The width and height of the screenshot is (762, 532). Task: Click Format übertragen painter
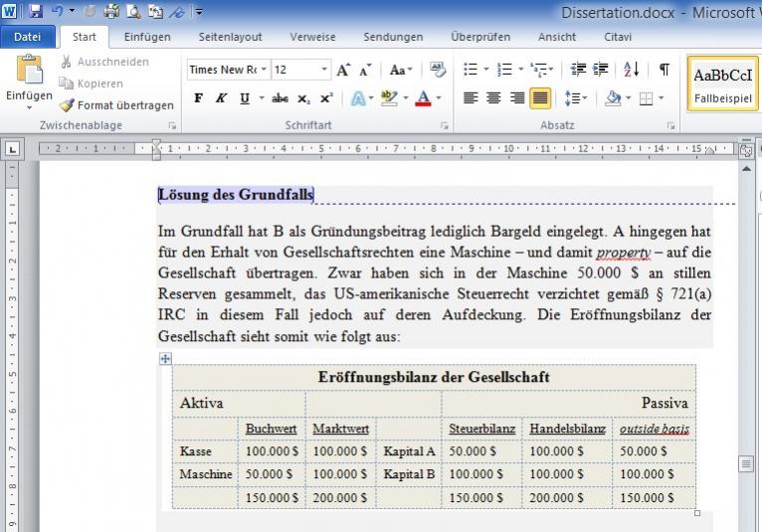(x=116, y=105)
